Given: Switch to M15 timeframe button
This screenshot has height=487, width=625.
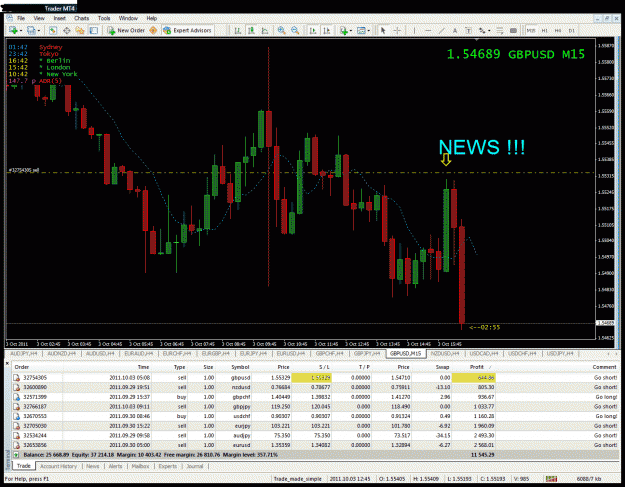Looking at the screenshot, I should 531,31.
